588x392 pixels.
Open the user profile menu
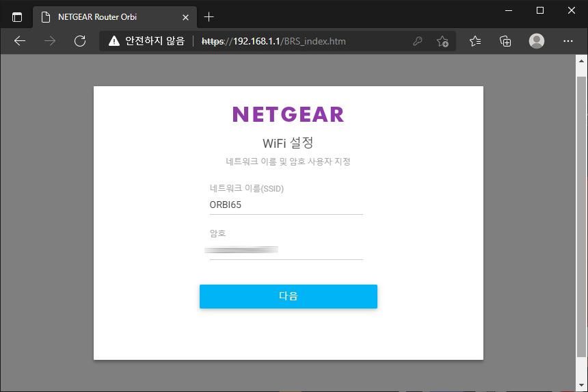click(537, 41)
